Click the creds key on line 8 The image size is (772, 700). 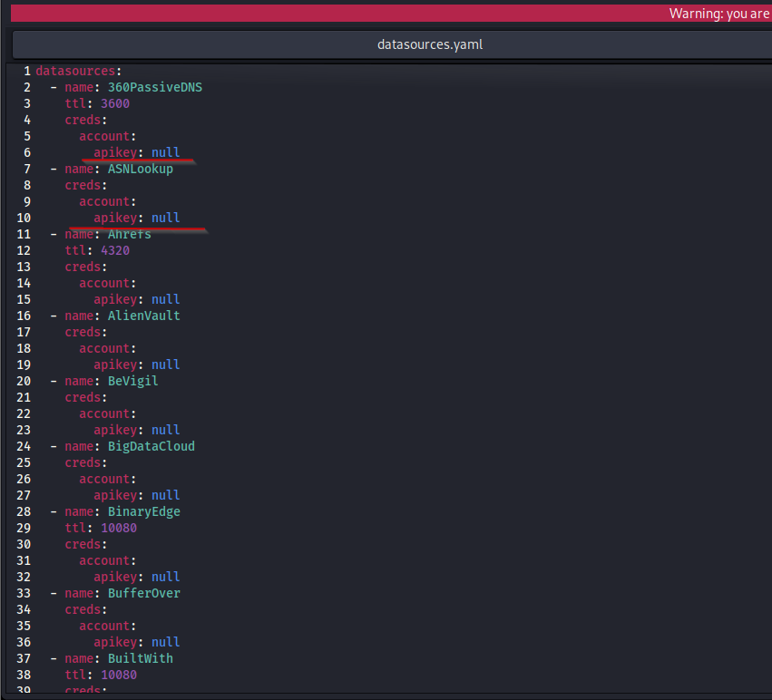(83, 185)
